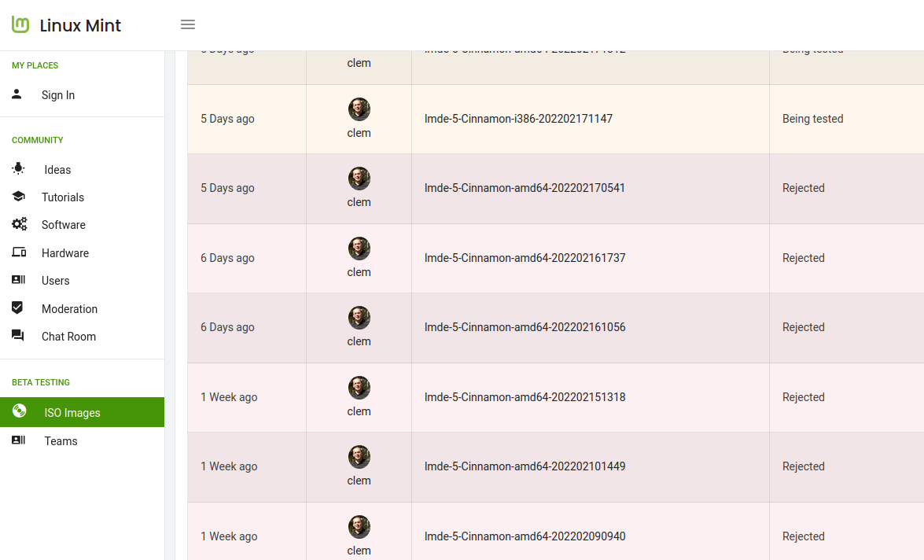Image resolution: width=924 pixels, height=560 pixels.
Task: Click the Being tested status of i386-202202171147
Action: coord(812,119)
